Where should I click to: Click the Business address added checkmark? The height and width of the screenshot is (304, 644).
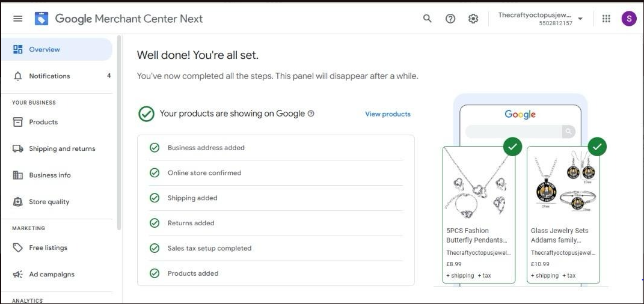(155, 148)
